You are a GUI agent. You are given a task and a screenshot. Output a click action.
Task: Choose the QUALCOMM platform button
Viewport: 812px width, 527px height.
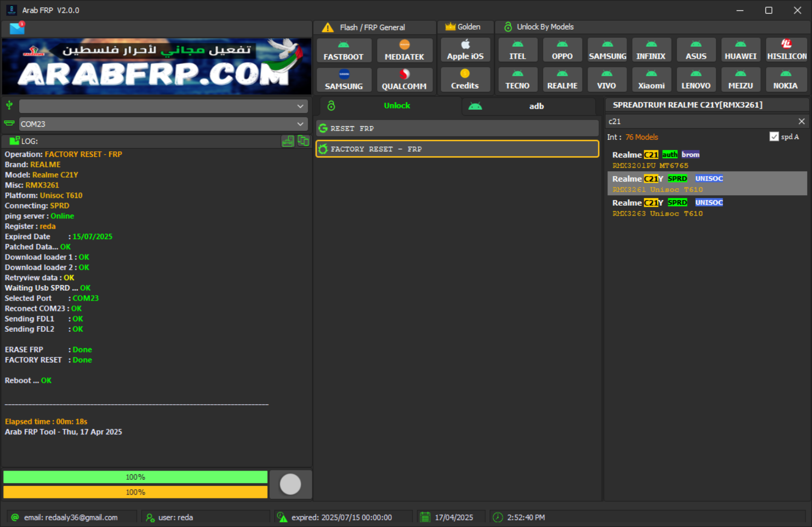[x=404, y=80]
